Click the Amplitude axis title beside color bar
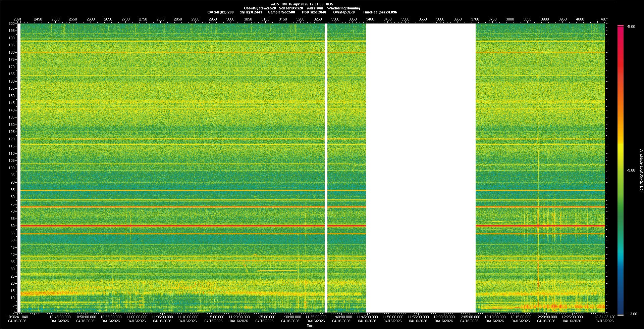 641,171
